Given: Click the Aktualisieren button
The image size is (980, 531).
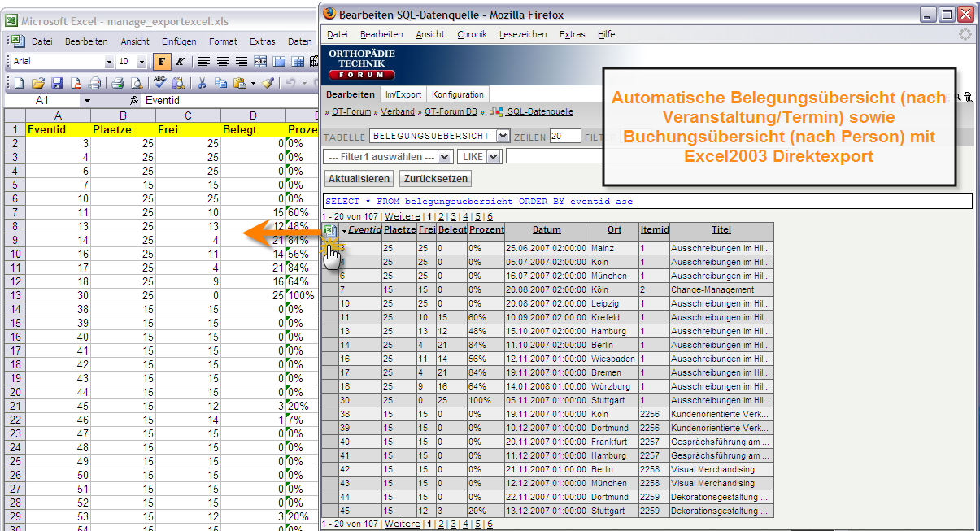Looking at the screenshot, I should click(359, 178).
